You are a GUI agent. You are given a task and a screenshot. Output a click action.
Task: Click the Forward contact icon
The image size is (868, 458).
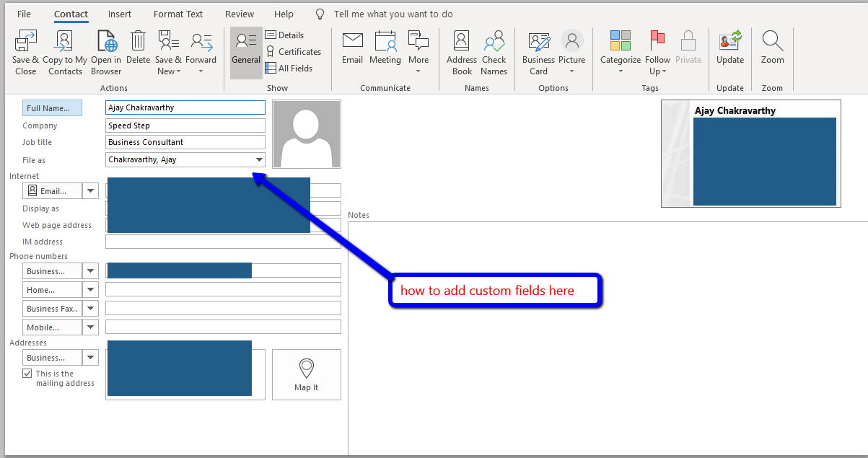click(x=201, y=41)
